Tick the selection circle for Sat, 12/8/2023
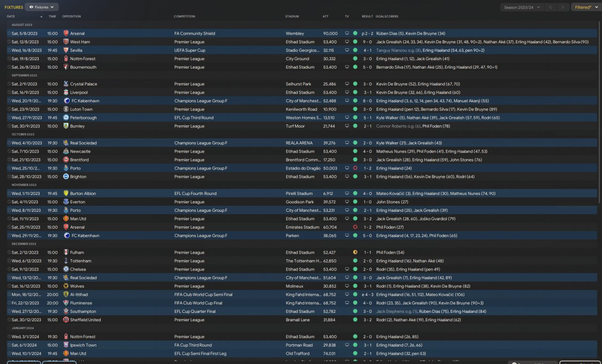 click(8, 42)
